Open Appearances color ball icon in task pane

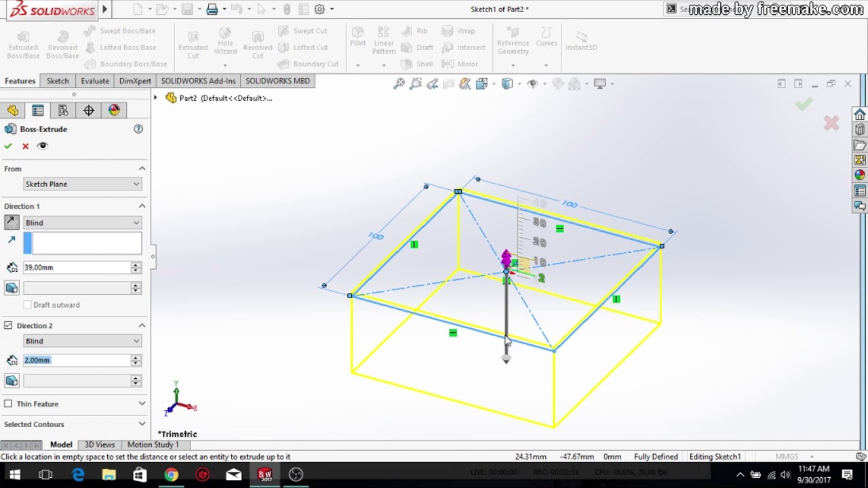coord(860,175)
